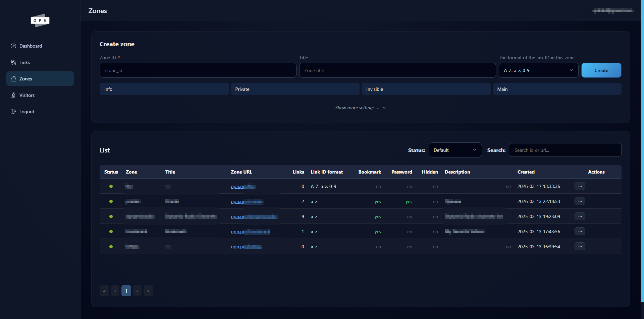
Task: Open the Dashboard via its sidebar icon
Action: [13, 46]
